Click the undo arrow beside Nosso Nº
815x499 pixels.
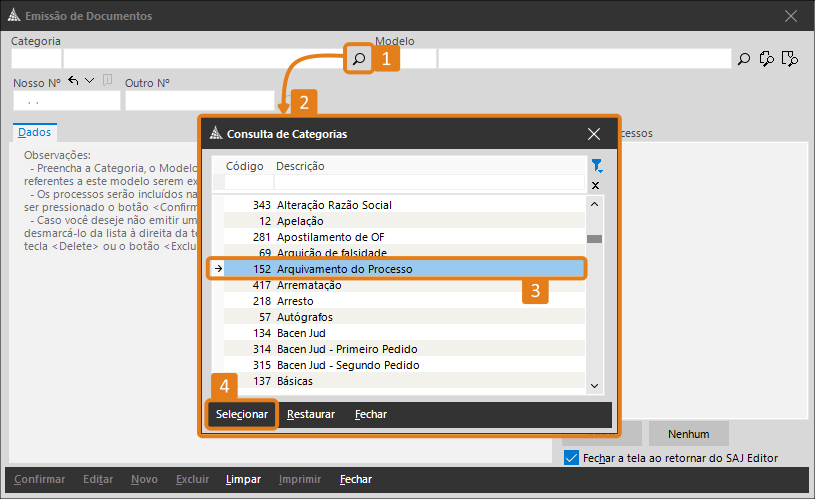(x=73, y=80)
